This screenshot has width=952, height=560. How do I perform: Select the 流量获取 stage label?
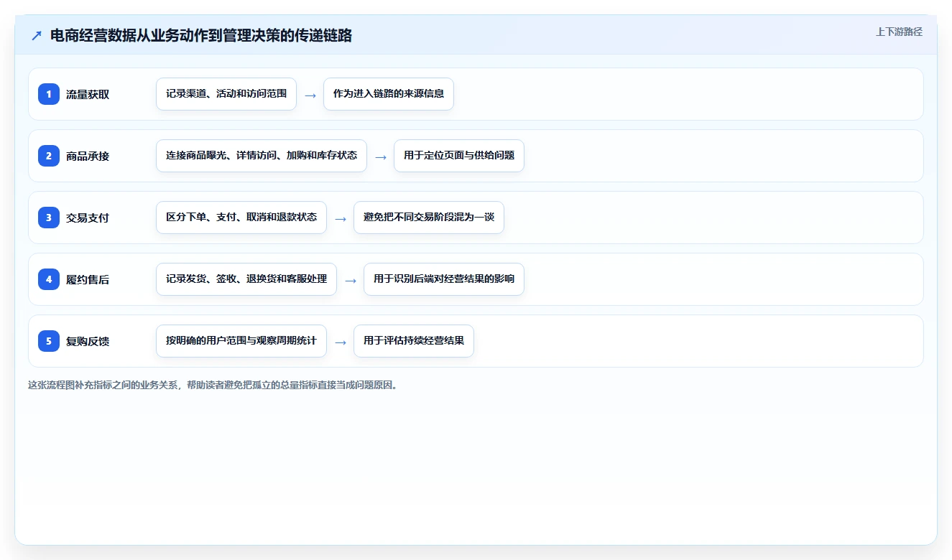(88, 94)
